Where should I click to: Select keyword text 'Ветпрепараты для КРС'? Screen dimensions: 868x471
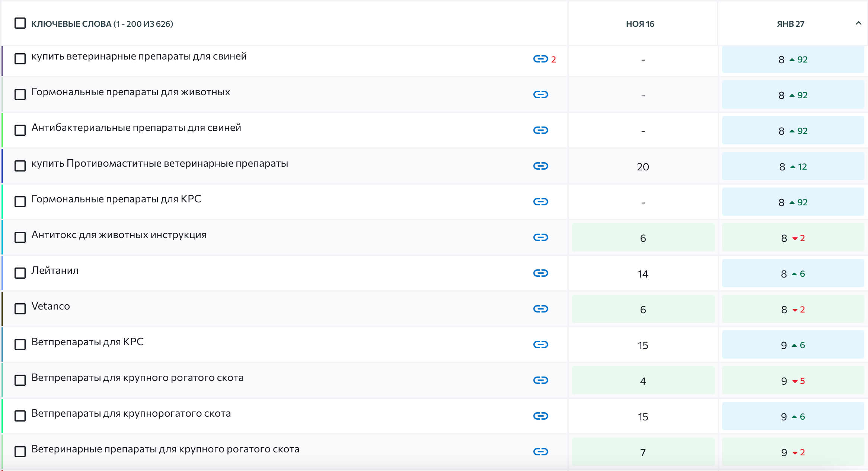click(87, 342)
